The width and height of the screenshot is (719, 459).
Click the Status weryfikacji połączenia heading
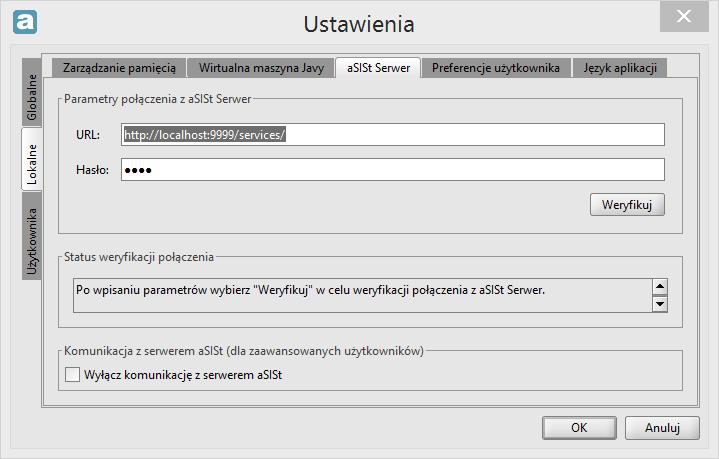click(139, 257)
